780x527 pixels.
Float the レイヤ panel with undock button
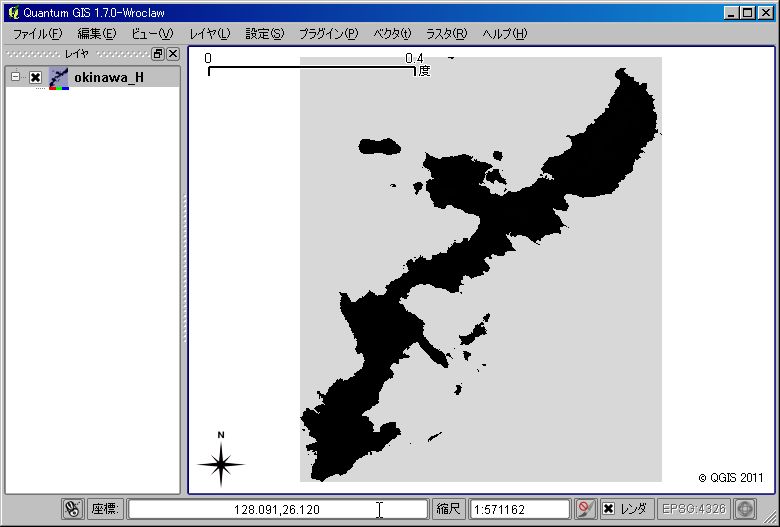158,54
